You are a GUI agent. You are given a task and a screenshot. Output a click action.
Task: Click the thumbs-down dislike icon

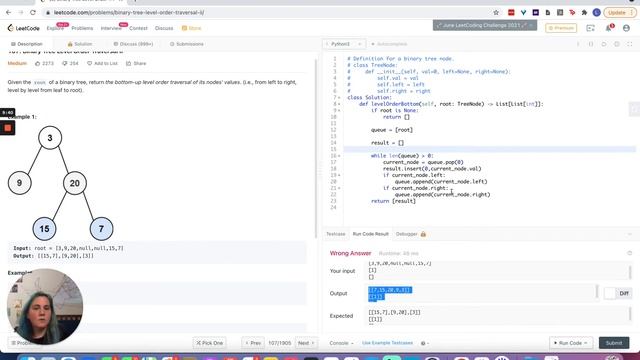pyautogui.click(x=64, y=63)
